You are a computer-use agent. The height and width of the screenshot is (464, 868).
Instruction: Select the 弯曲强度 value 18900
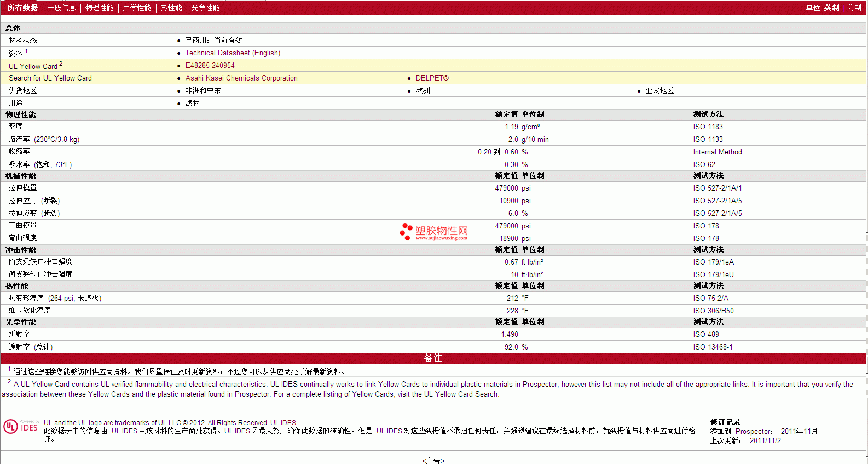point(508,238)
